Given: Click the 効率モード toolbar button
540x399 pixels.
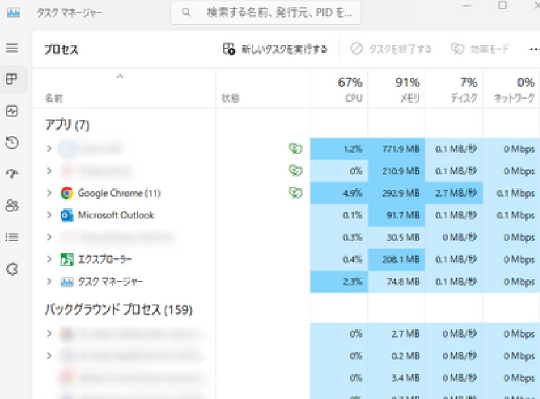Looking at the screenshot, I should point(479,49).
